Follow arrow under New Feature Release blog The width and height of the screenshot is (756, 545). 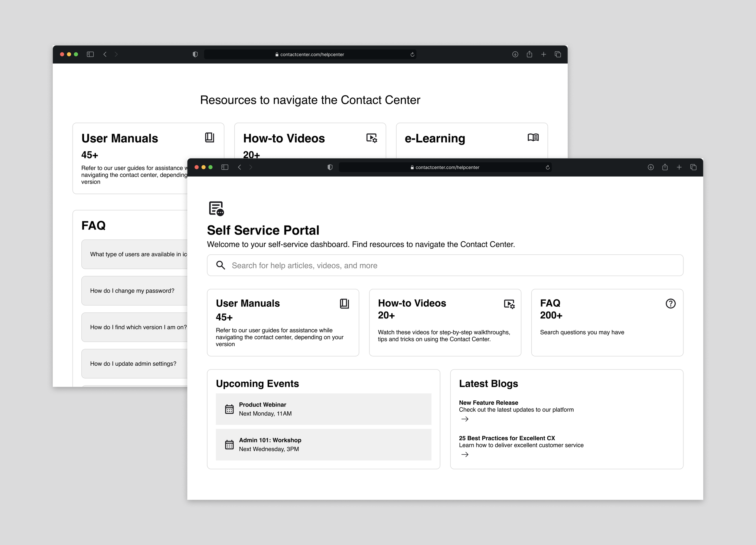pyautogui.click(x=465, y=419)
